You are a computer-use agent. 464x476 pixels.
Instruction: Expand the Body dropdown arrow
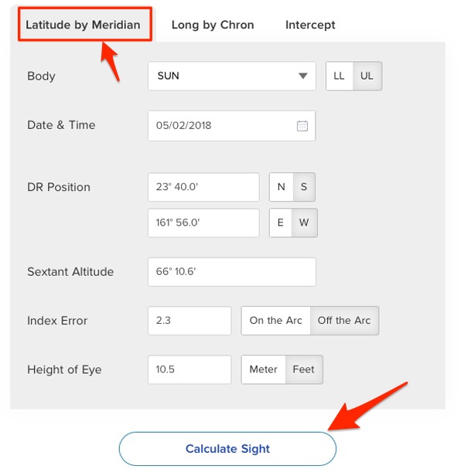(302, 76)
